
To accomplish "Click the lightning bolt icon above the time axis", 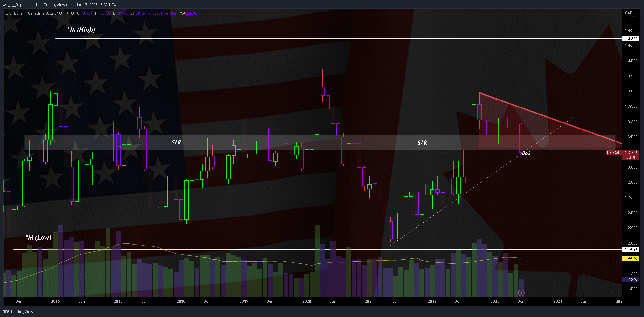I will 521,293.
